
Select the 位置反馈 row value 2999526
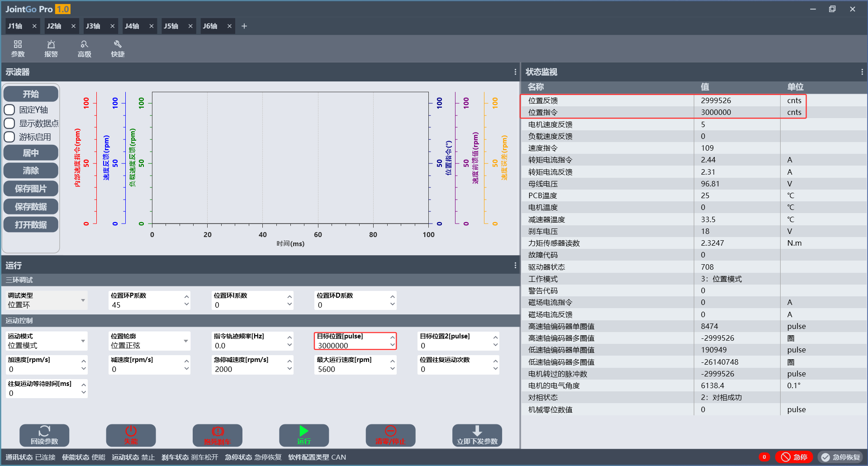point(716,100)
